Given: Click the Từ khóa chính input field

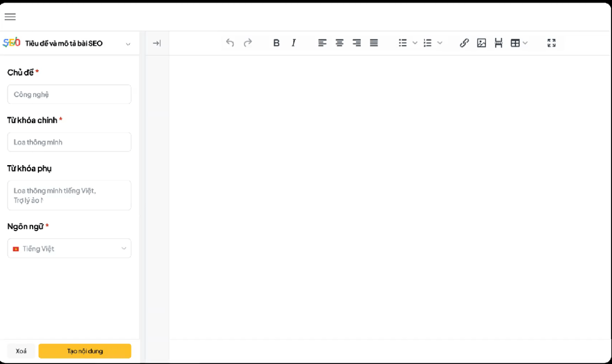Looking at the screenshot, I should [69, 142].
